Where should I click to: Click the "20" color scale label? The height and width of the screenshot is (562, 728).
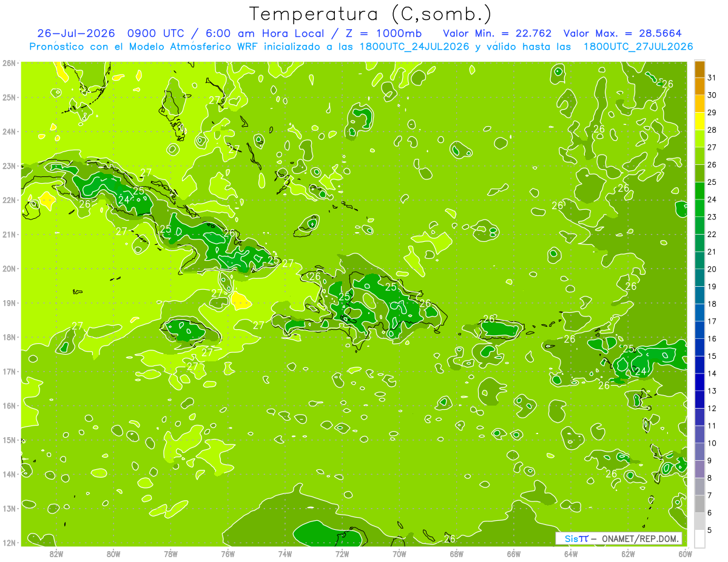point(712,269)
